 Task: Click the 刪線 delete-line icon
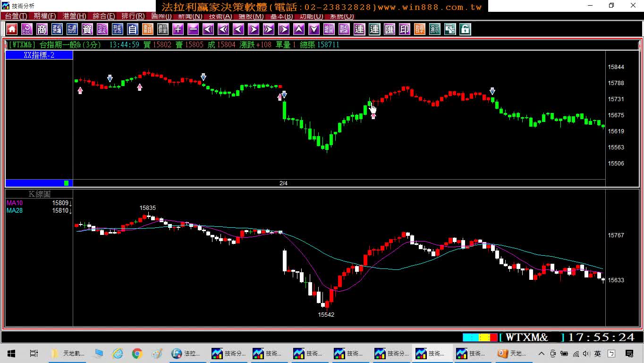(x=344, y=29)
